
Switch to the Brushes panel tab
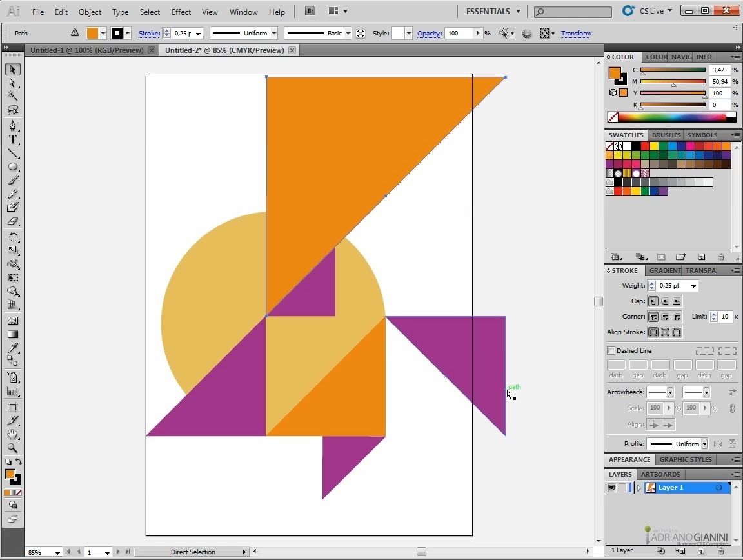(x=666, y=135)
